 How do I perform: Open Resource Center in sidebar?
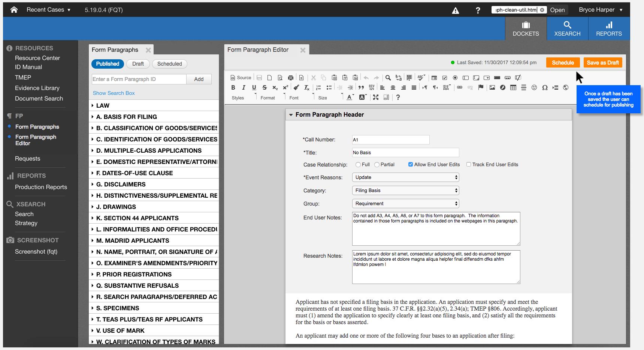click(x=37, y=58)
